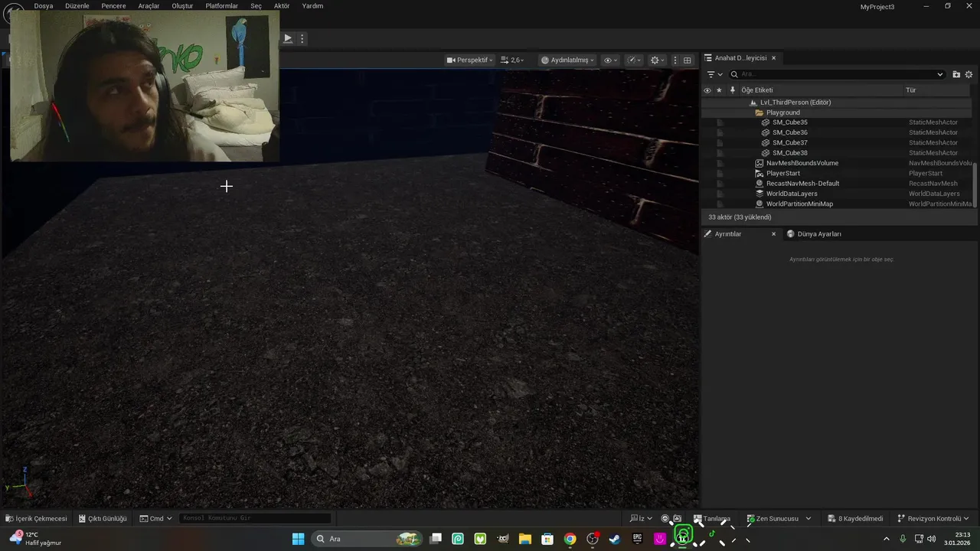Open the Yardım menu
The width and height of the screenshot is (980, 551).
[312, 6]
